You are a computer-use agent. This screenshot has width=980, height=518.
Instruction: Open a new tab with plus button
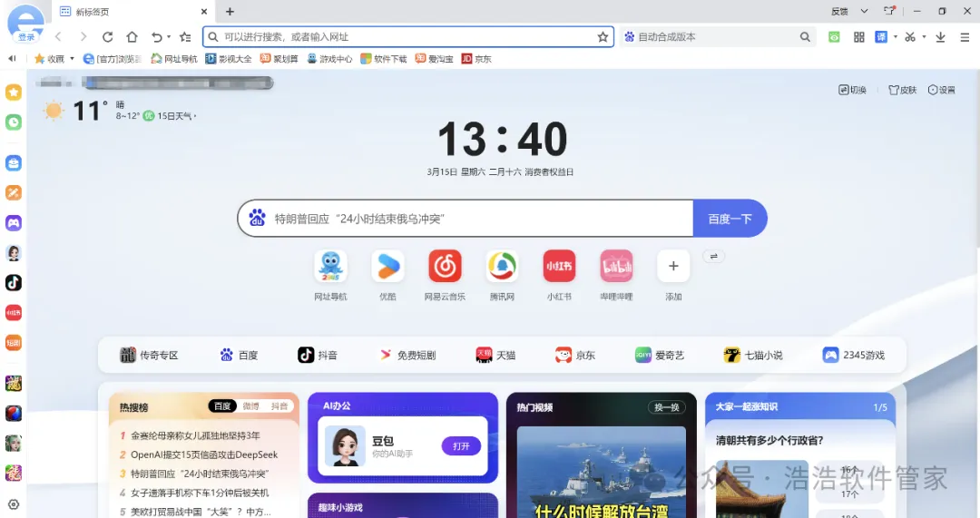click(x=230, y=11)
